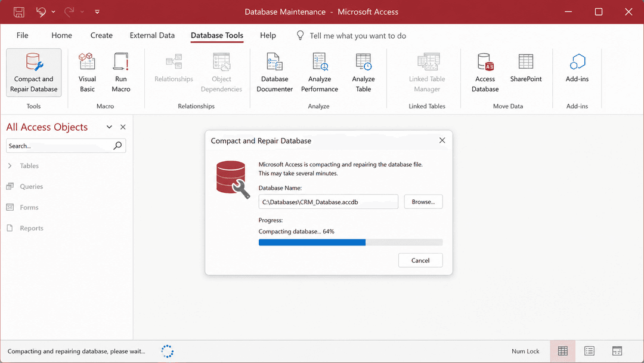Image resolution: width=644 pixels, height=363 pixels.
Task: Click the Tell me what you want field
Action: 358,36
